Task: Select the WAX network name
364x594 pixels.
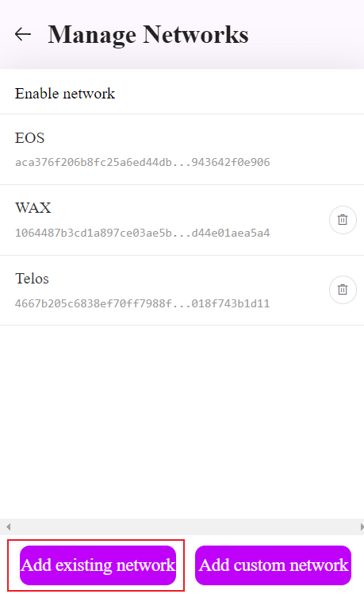Action: coord(33,208)
